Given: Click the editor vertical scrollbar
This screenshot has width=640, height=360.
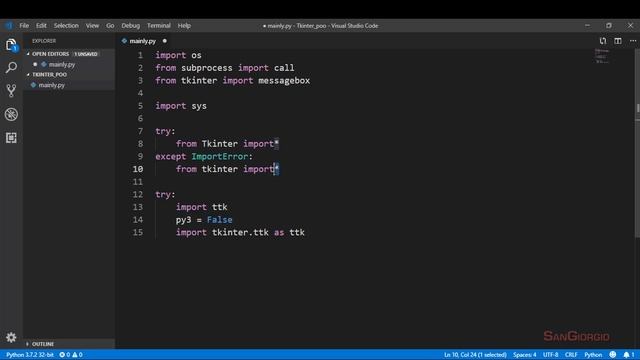Looking at the screenshot, I should tap(637, 143).
